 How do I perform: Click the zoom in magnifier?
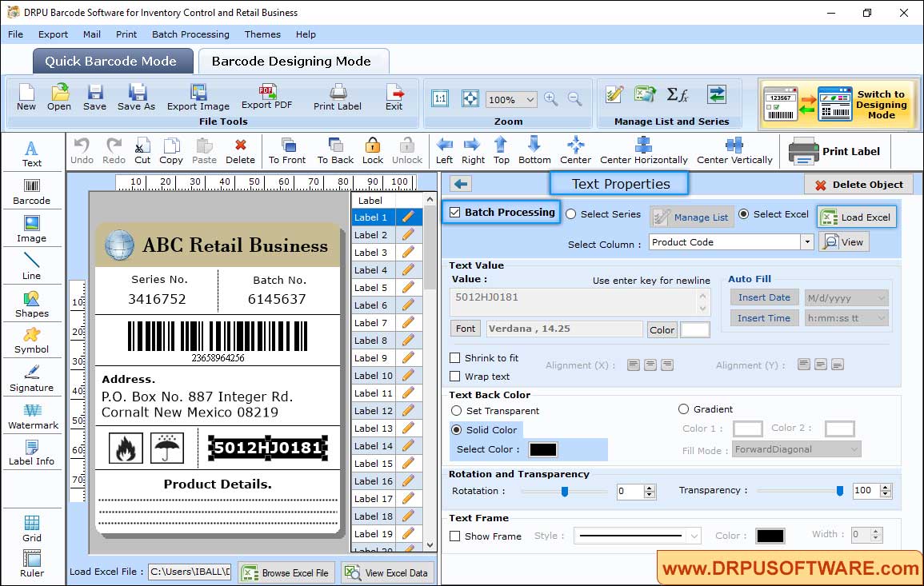click(551, 99)
